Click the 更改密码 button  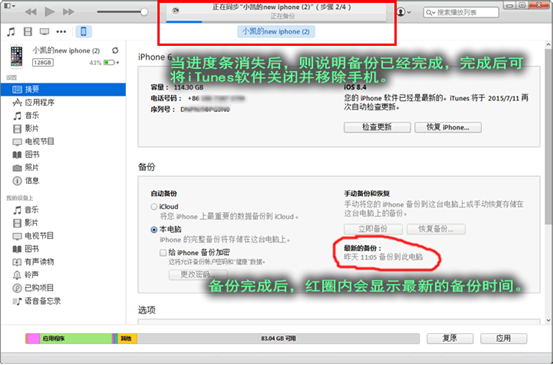[x=198, y=275]
